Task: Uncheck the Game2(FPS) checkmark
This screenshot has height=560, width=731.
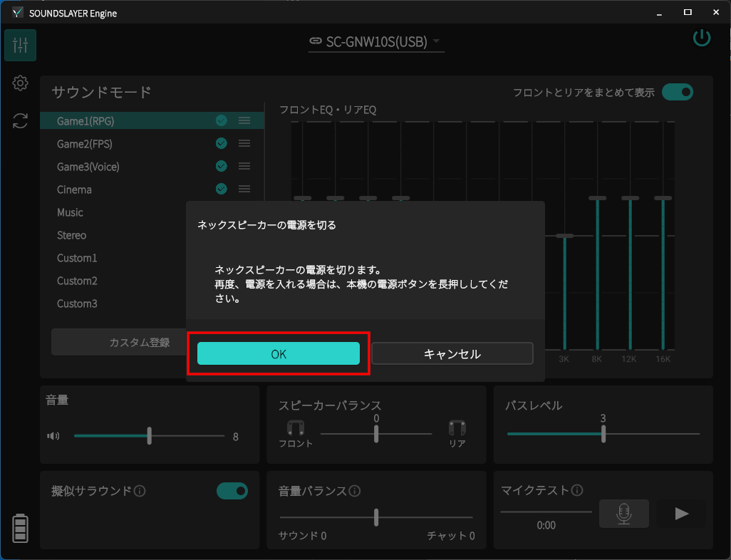Action: pos(221,144)
